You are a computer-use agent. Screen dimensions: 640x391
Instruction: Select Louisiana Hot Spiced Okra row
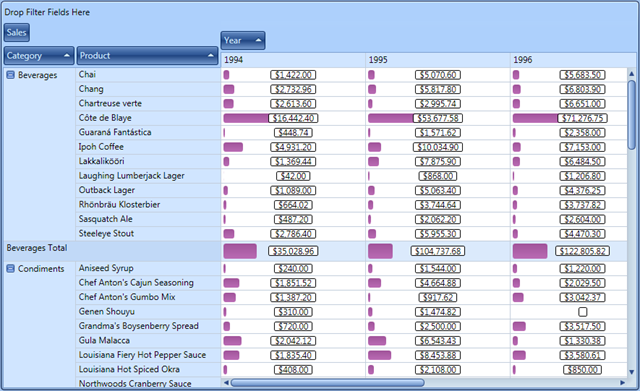(x=148, y=369)
